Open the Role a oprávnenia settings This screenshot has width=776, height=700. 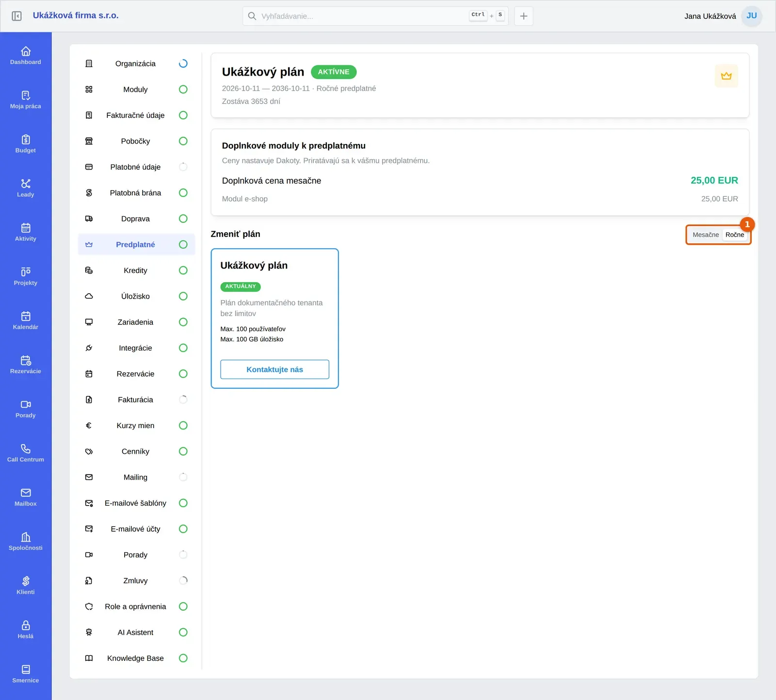136,606
